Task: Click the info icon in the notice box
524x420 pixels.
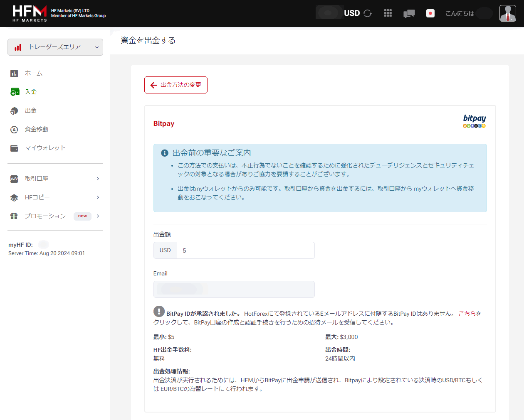Action: [165, 153]
